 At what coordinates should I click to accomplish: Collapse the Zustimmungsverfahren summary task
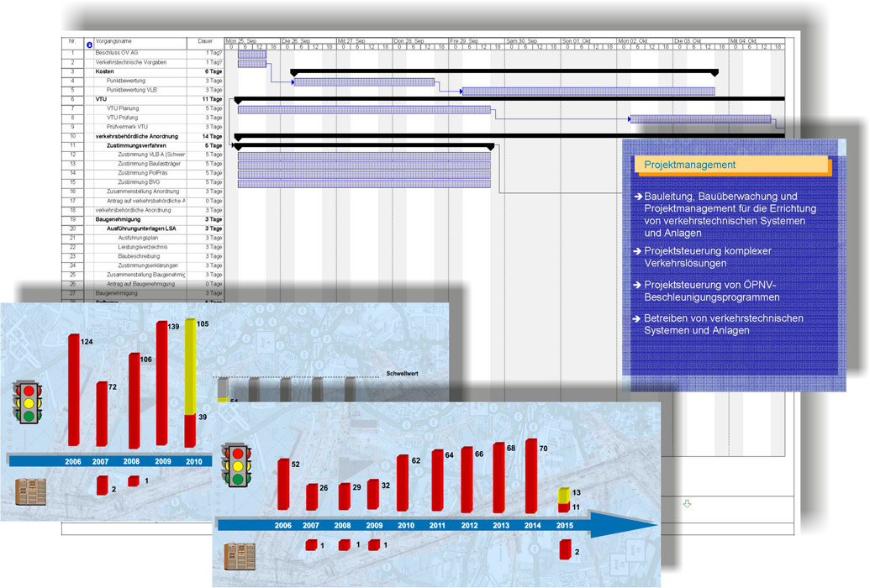coord(136,145)
